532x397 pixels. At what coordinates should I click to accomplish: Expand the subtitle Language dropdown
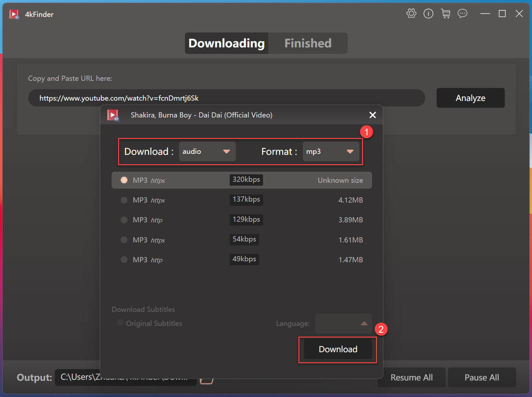[x=343, y=323]
